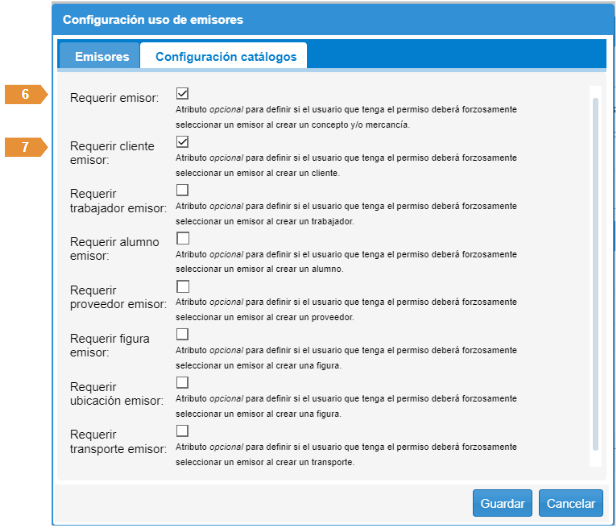
Task: Tick the Requerir figura emisor checkbox
Action: [x=183, y=334]
